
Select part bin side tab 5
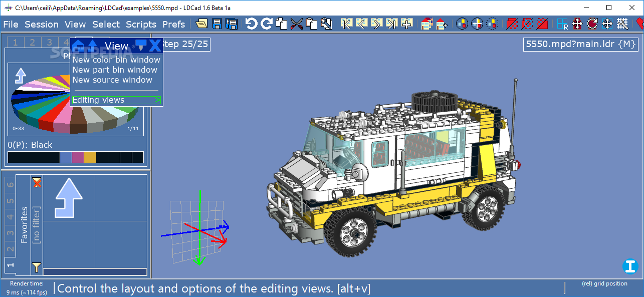pyautogui.click(x=10, y=201)
